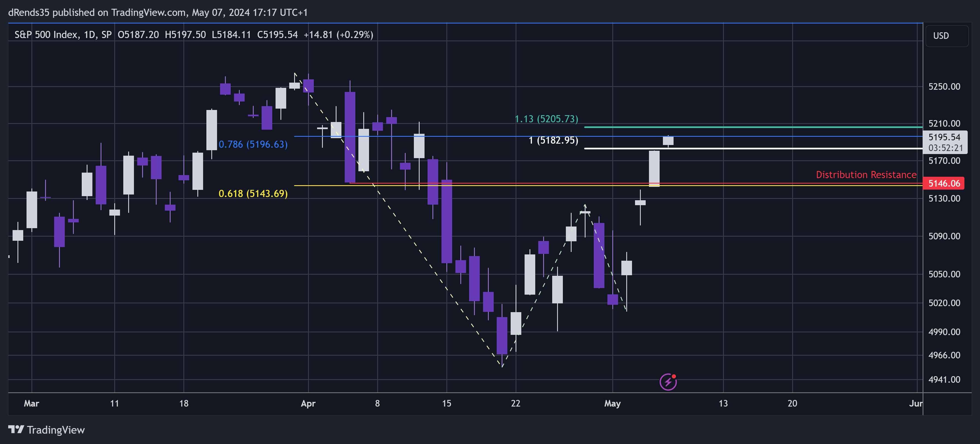980x444 pixels.
Task: Select the 1.13 (5205.73) extension label
Action: (x=546, y=119)
